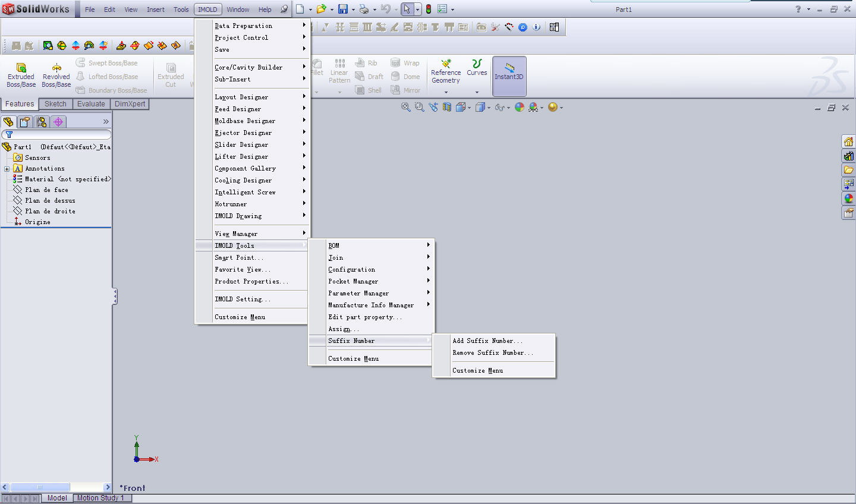Expand the Annotations tree node
Viewport: 856px width, 504px height.
7,169
